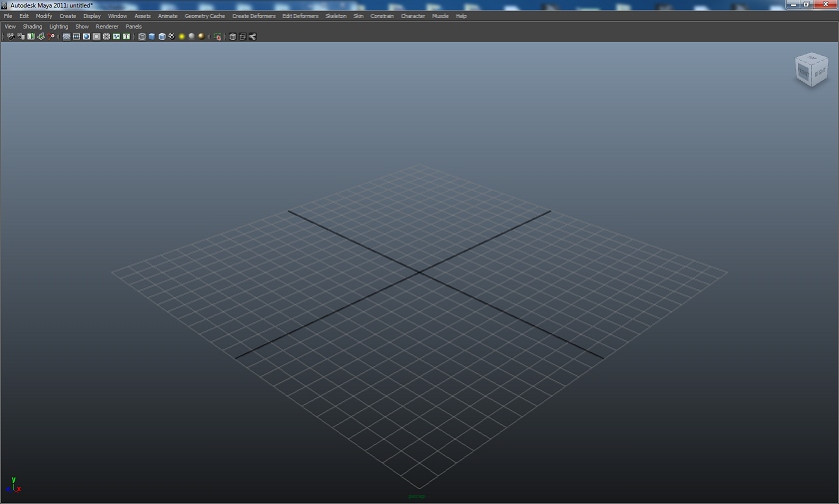Screen dimensions: 839x504
Task: Toggle the grid display icon in panel toolbar
Action: [x=66, y=36]
